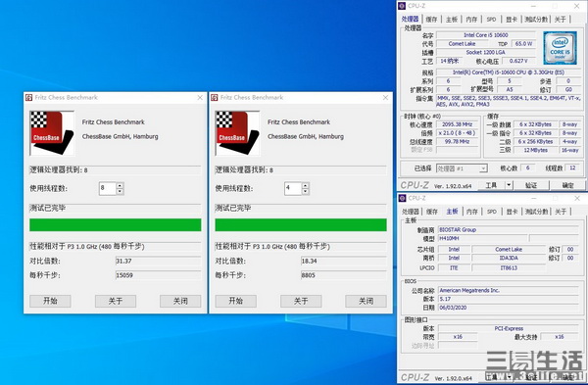Image resolution: width=588 pixels, height=385 pixels.
Task: Click the Intel Core i5 badge in CPU-Z
Action: pyautogui.click(x=560, y=48)
